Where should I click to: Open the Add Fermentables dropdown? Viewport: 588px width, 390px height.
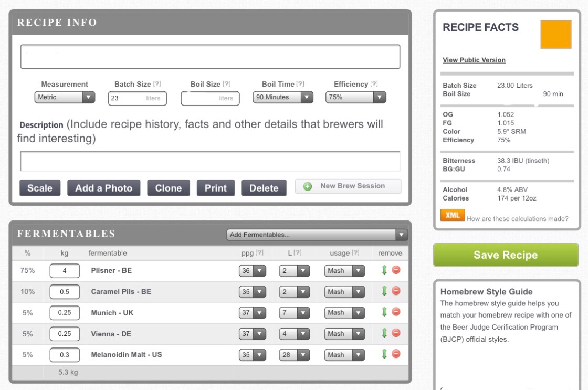click(x=317, y=235)
